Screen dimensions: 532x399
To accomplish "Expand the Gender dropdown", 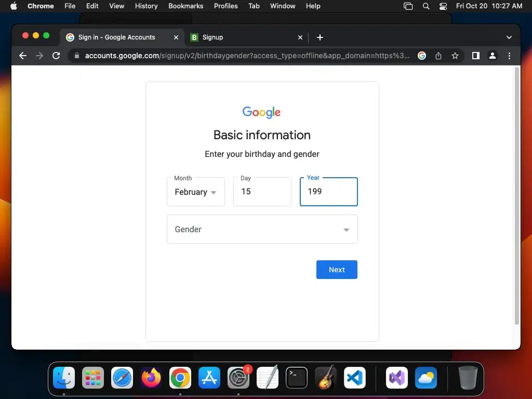I will 262,229.
